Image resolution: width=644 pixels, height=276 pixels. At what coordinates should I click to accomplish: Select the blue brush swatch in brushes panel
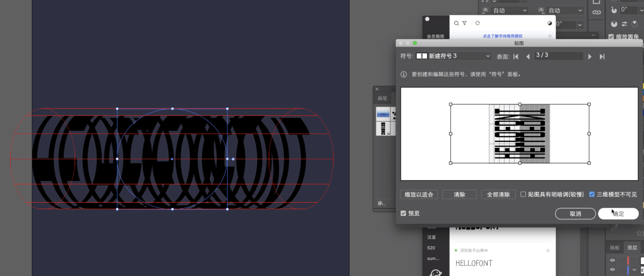(382, 113)
